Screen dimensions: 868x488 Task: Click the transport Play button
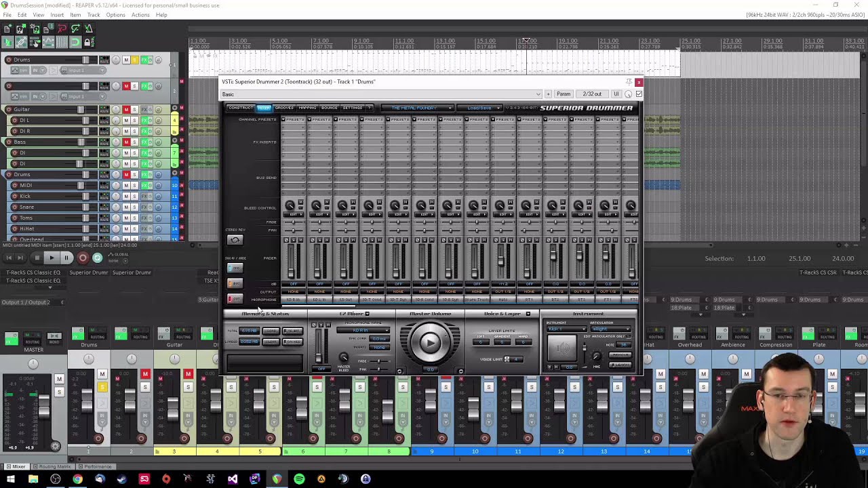tap(52, 258)
